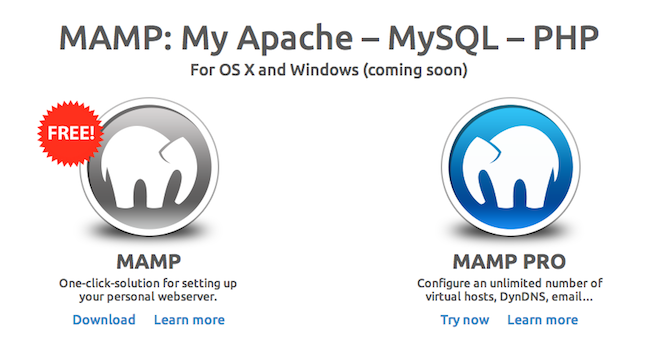Open Learn more under the MAMP description
Screen dimensions: 660x363
point(189,320)
